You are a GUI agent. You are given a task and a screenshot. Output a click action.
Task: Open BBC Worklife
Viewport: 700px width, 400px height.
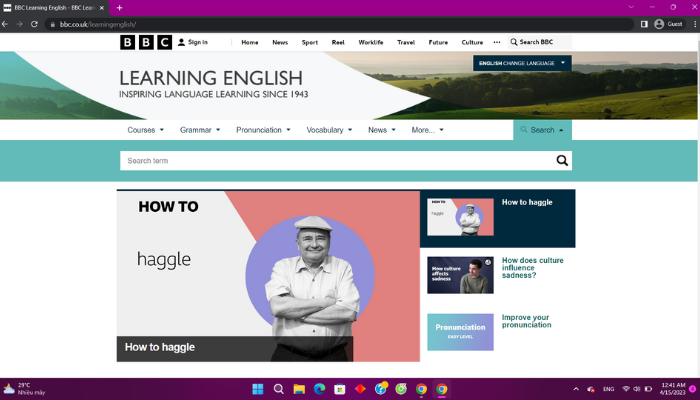pyautogui.click(x=371, y=42)
